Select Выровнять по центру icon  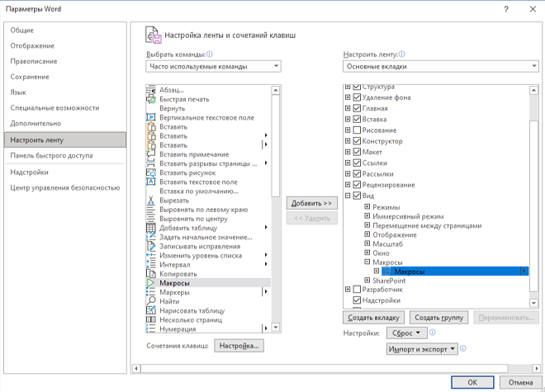point(151,219)
